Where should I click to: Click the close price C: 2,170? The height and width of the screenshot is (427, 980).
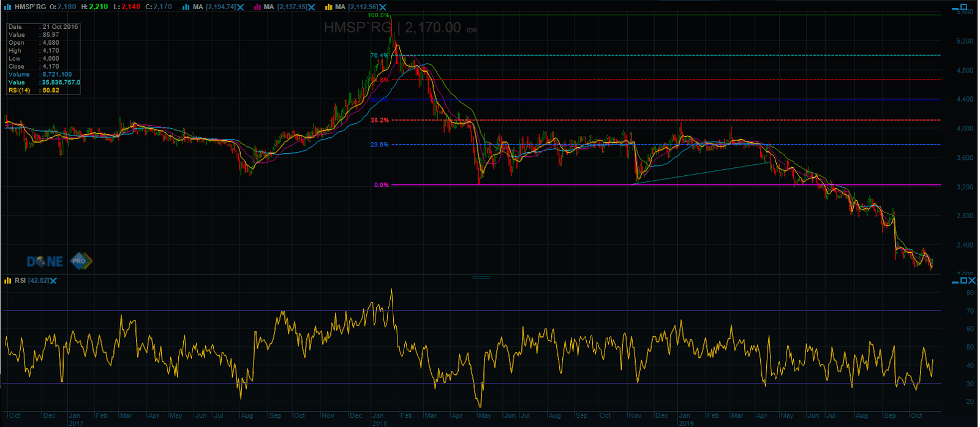click(159, 7)
